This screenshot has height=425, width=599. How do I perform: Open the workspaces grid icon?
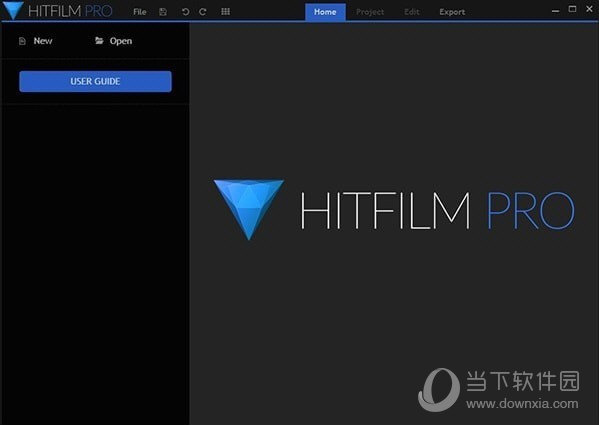(225, 12)
